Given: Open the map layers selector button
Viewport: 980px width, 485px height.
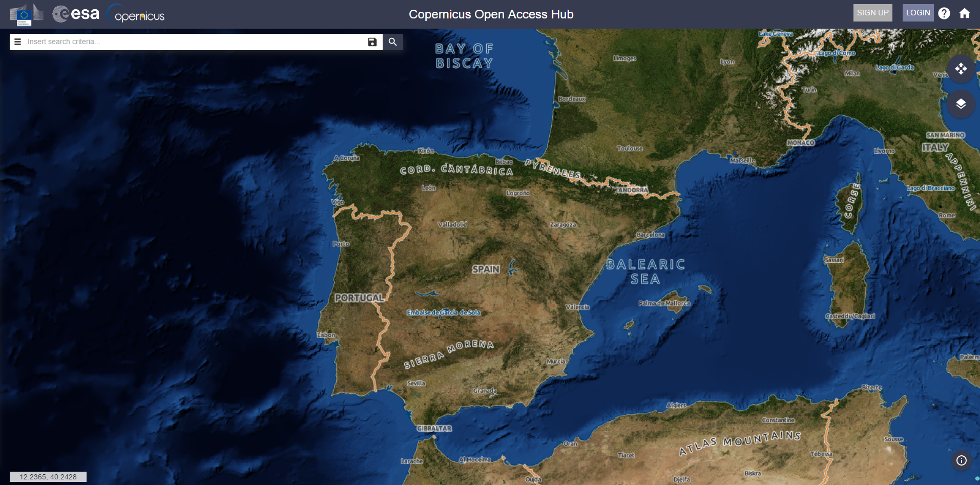Looking at the screenshot, I should point(961,104).
